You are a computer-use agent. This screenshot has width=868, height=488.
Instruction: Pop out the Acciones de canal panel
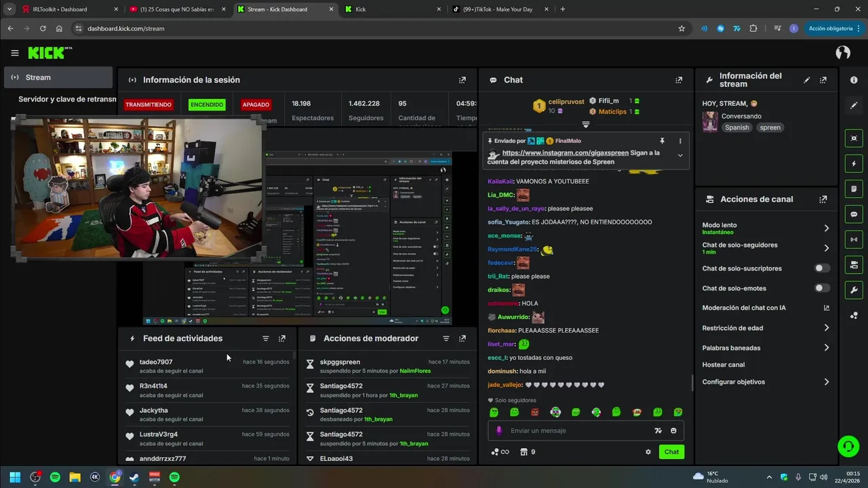pyautogui.click(x=823, y=199)
